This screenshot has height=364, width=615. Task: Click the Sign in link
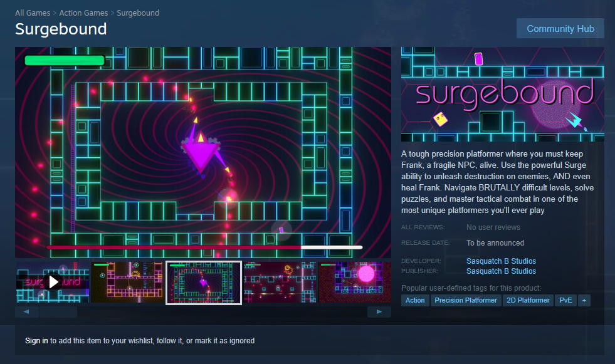(36, 340)
